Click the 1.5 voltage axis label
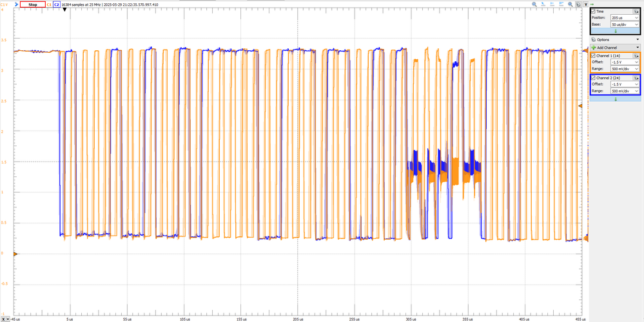 [4, 162]
